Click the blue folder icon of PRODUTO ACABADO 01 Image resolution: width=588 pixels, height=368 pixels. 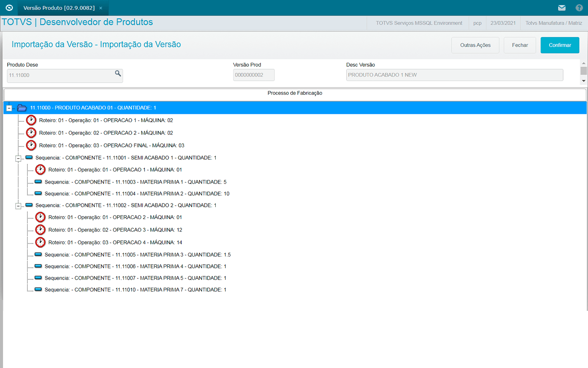point(22,108)
